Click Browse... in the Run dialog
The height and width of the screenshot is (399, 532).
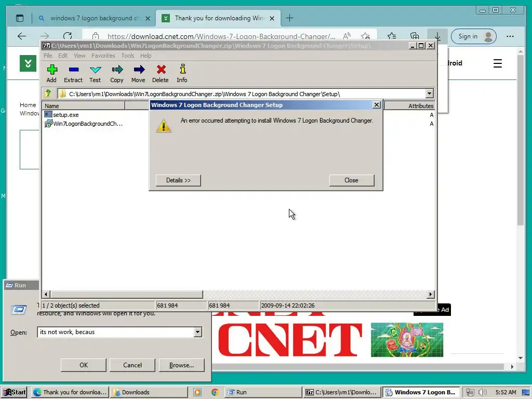pos(181,365)
